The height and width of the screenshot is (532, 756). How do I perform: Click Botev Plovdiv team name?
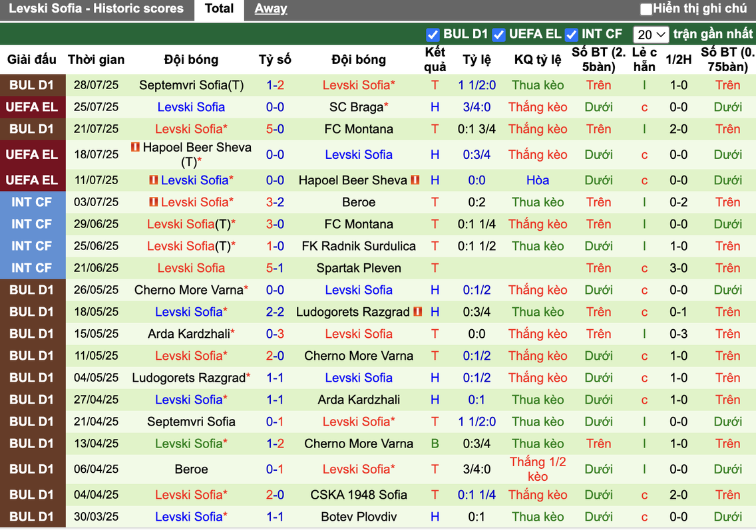pos(359,517)
